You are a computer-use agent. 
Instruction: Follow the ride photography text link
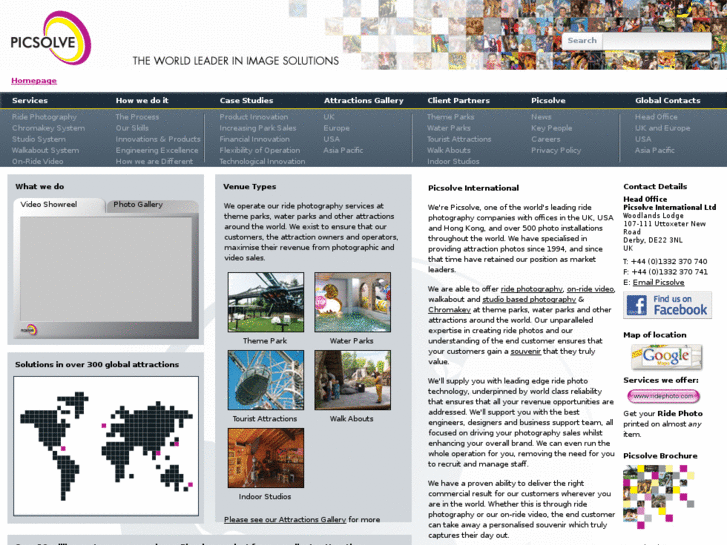tap(532, 289)
